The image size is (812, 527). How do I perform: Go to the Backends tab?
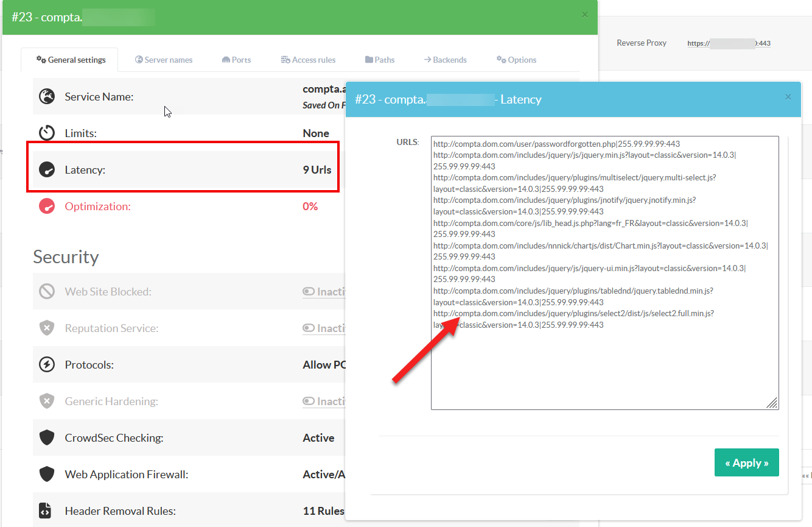click(446, 60)
